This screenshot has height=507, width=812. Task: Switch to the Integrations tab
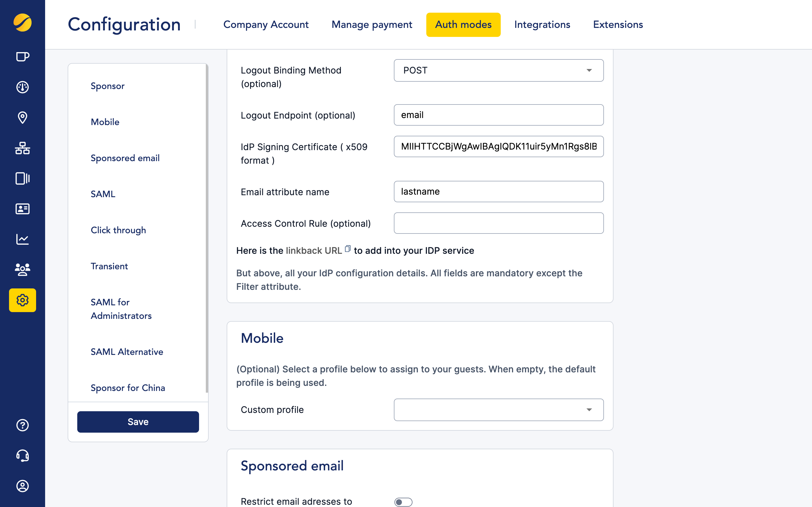tap(542, 25)
